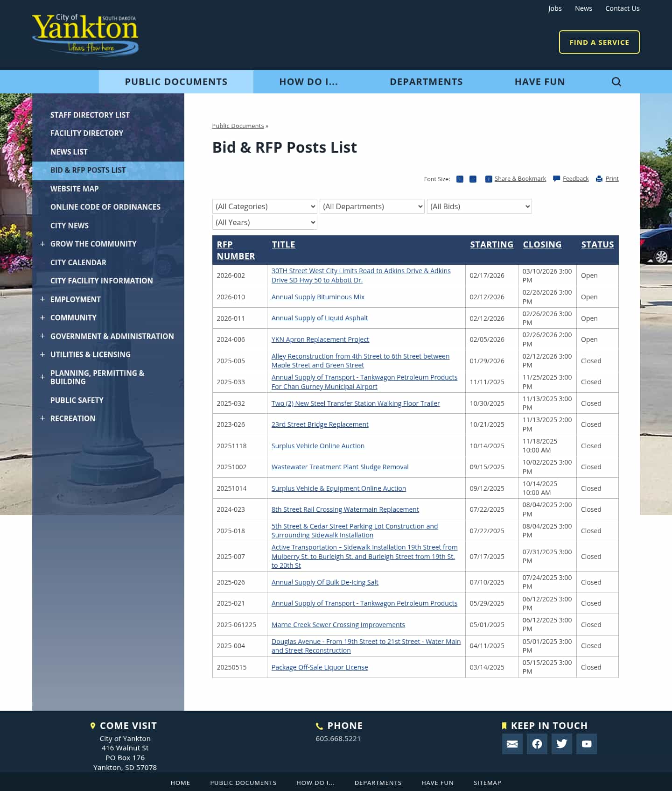
Task: Open YKN Apron Replacement Project bid
Action: (320, 339)
